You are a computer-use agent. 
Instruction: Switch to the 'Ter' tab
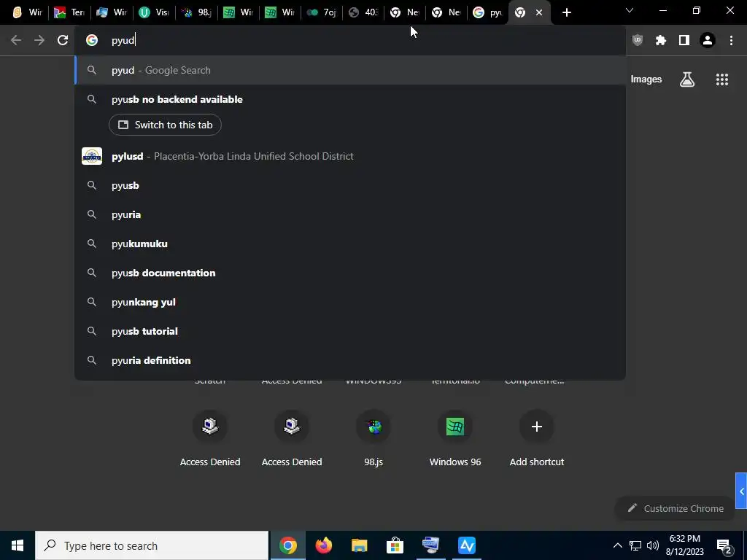pyautogui.click(x=69, y=12)
